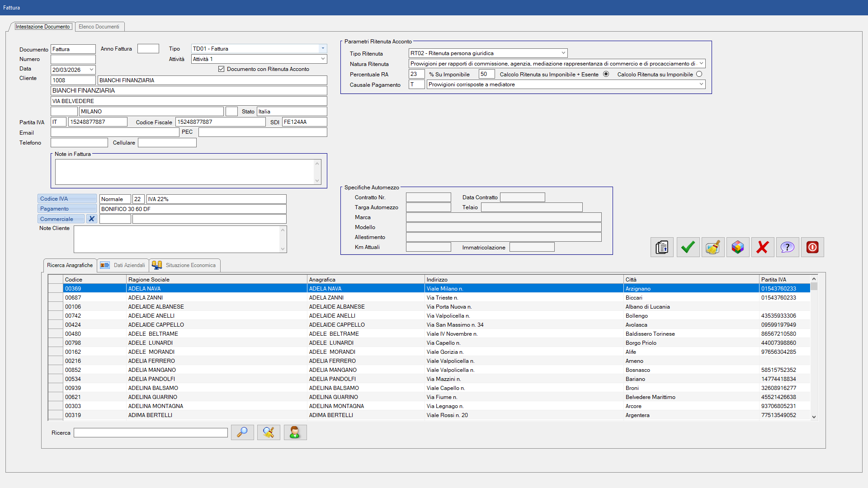Expand the Tipo Ritenuta dropdown
Image resolution: width=868 pixels, height=488 pixels.
pos(563,53)
